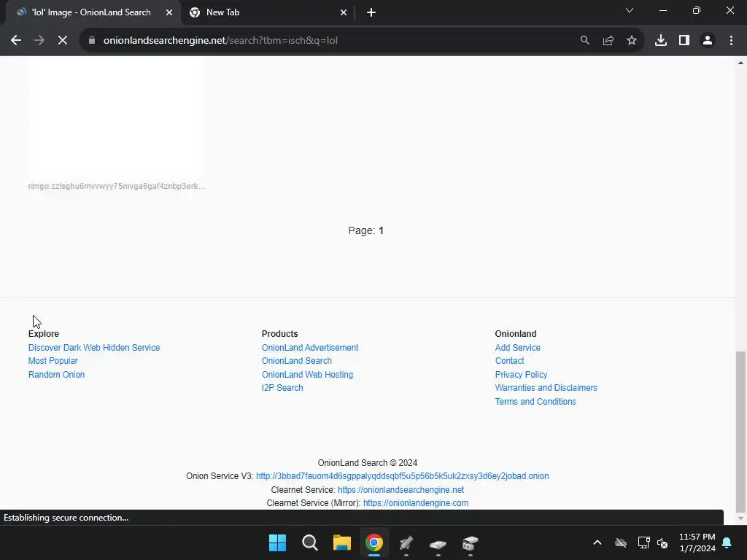Open the OnionLand Search product link
Screen dimensions: 747x560
click(x=296, y=361)
